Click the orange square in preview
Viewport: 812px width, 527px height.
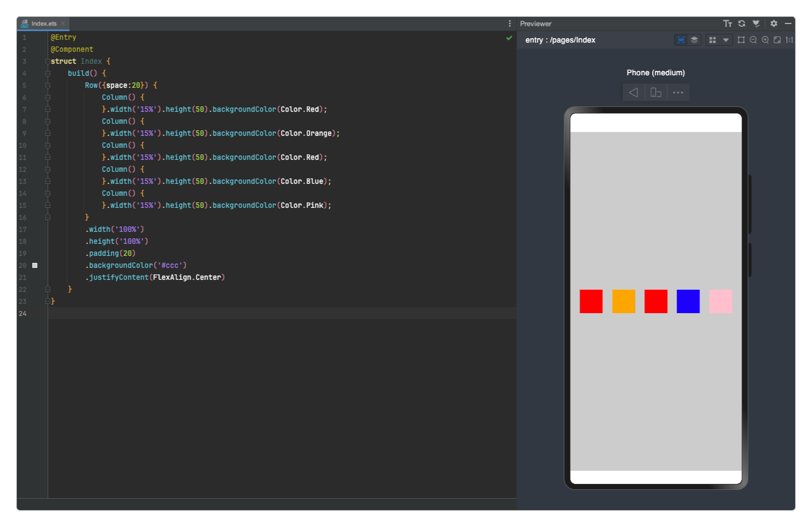pyautogui.click(x=624, y=301)
